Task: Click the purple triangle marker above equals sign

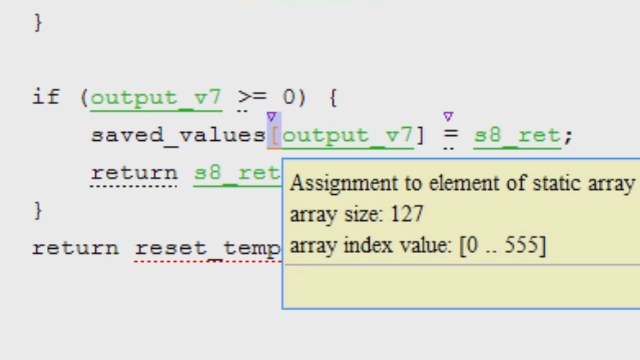Action: (x=448, y=117)
